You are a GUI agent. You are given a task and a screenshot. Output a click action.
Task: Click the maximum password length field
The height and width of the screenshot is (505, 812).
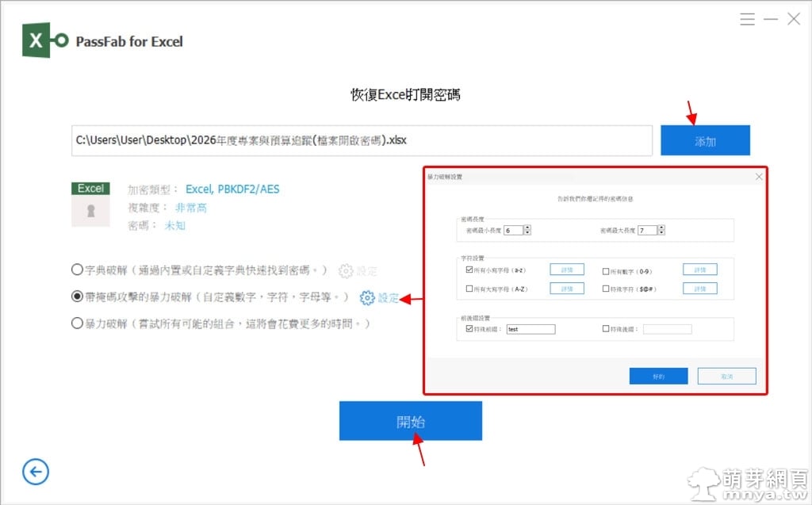(647, 230)
